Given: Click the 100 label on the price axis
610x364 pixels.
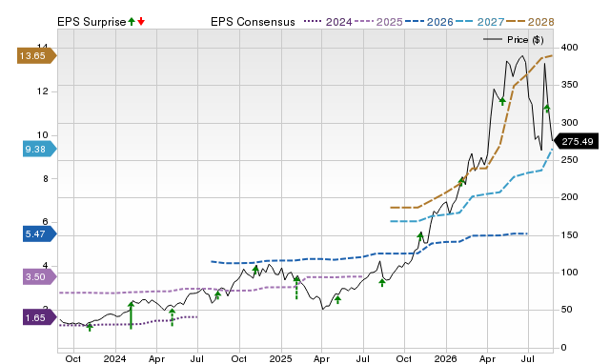Looking at the screenshot, I should [570, 273].
